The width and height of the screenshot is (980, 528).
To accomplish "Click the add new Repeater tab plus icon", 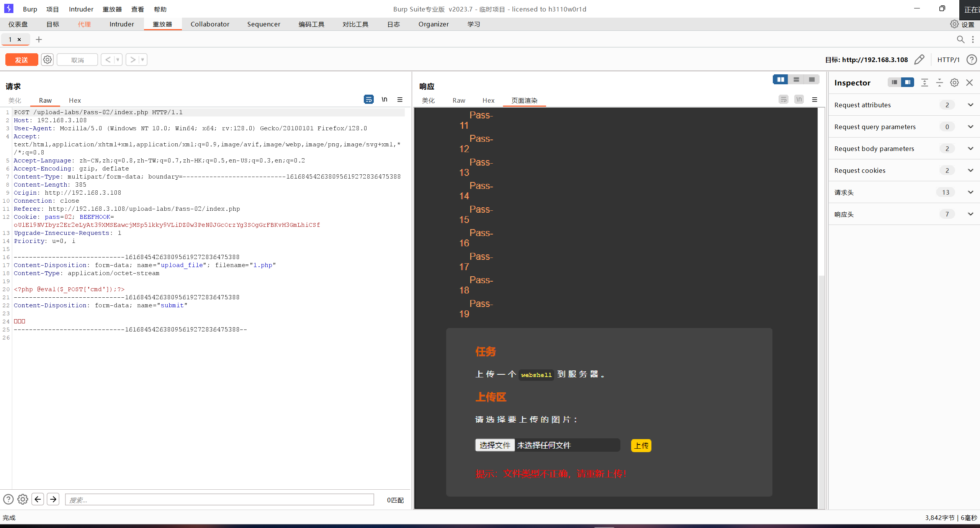I will [39, 39].
